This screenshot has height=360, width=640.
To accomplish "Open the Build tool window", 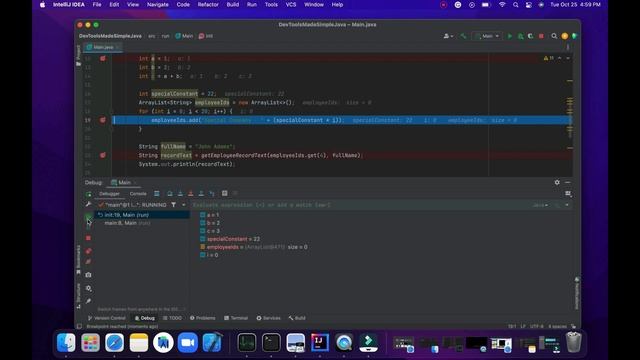I will (297, 318).
